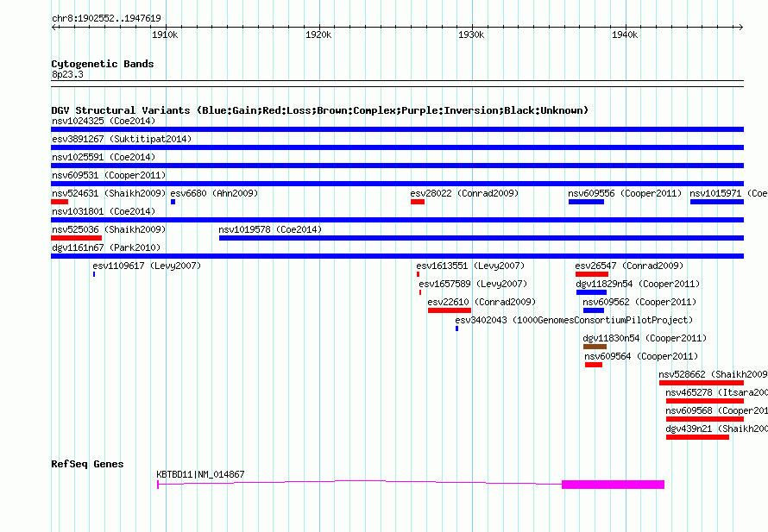Select blue bar under dgv11829n54
This screenshot has width=768, height=532.
[x=591, y=292]
